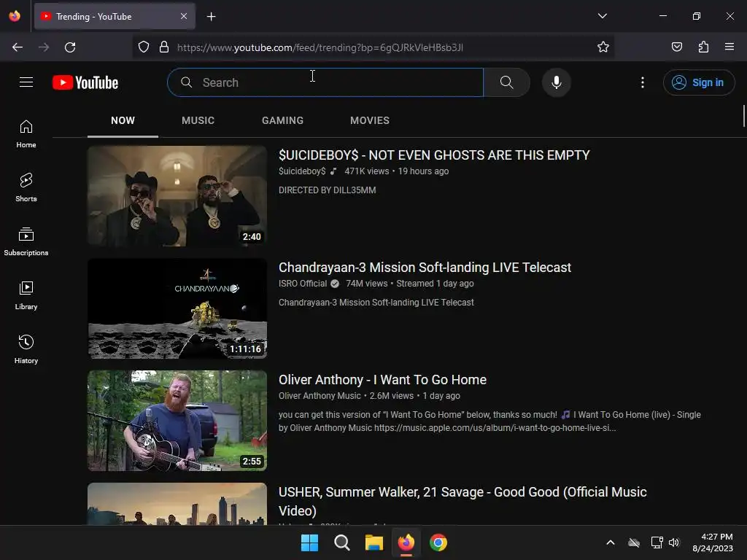The image size is (747, 560).
Task: Open Library in sidebar
Action: 26,295
